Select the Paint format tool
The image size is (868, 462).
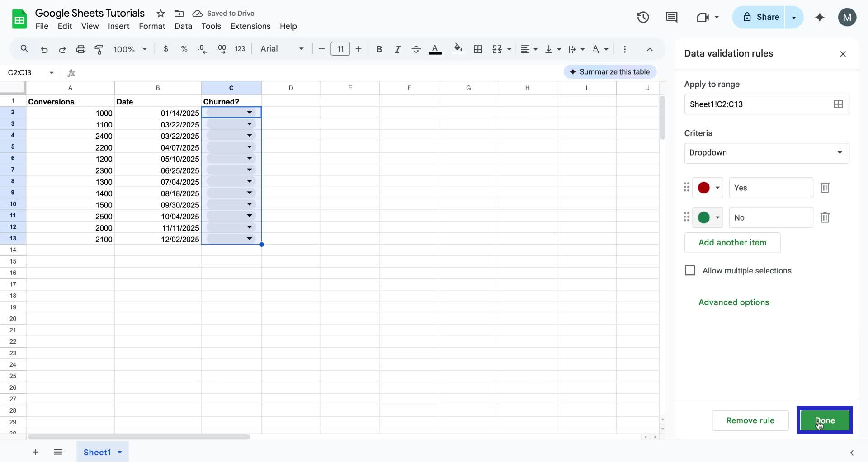(99, 49)
